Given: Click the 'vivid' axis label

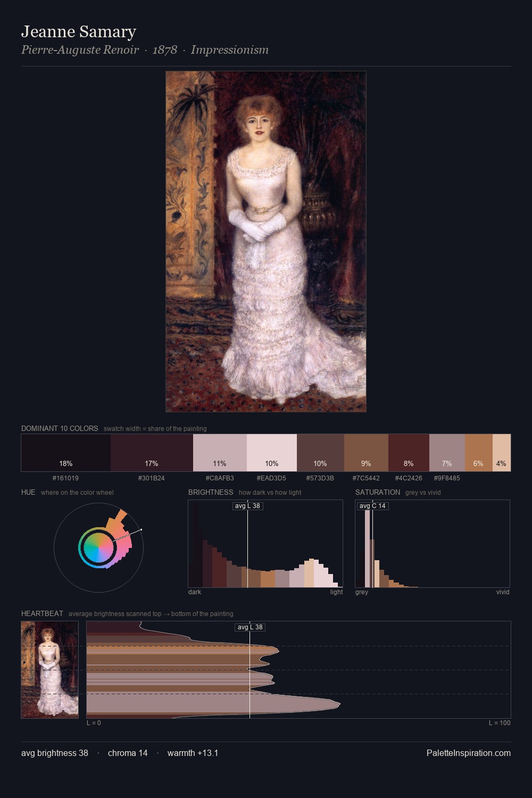Looking at the screenshot, I should click(503, 592).
